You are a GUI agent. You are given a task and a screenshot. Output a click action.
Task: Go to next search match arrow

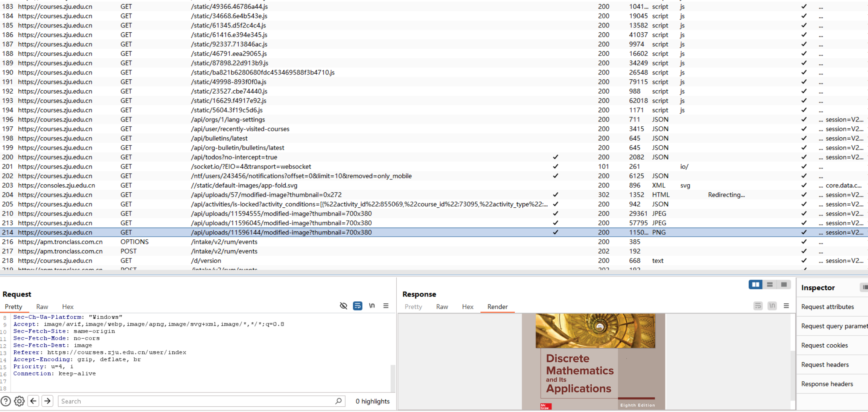click(47, 401)
